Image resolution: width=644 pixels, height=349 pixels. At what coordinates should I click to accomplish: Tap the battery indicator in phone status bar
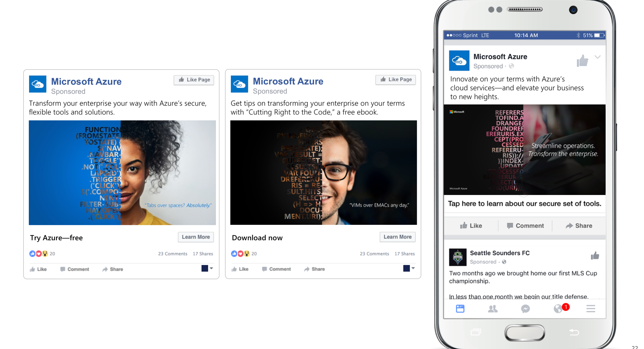point(599,35)
